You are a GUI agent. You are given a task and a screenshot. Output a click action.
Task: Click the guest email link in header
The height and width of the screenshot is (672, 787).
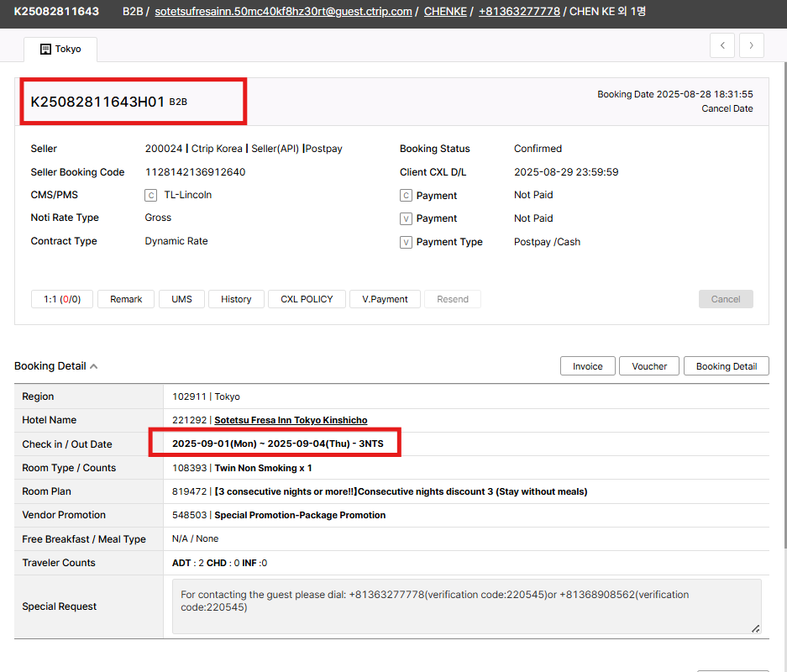click(x=283, y=12)
